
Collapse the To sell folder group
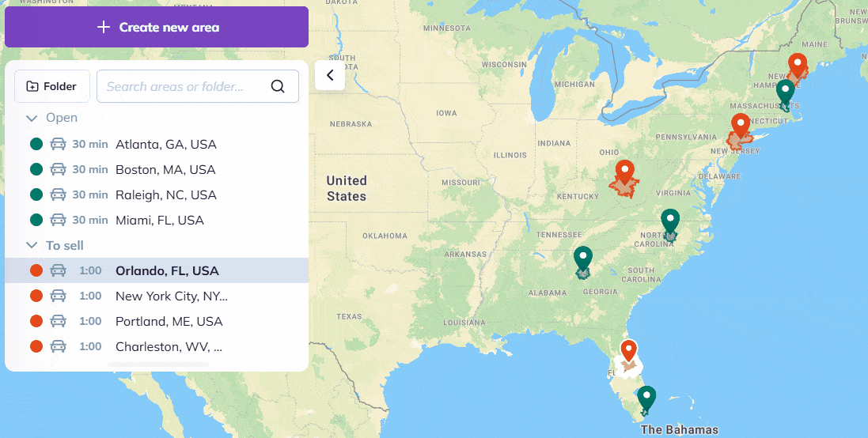coord(32,246)
